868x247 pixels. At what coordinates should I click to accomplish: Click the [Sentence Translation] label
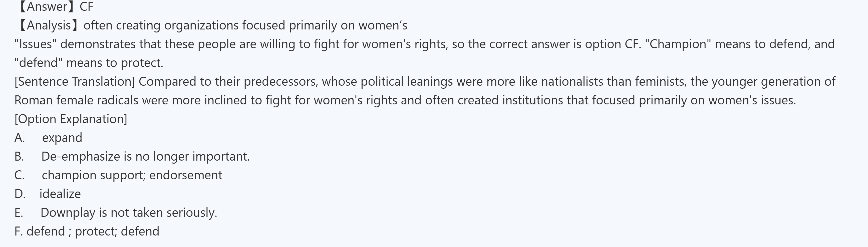75,82
